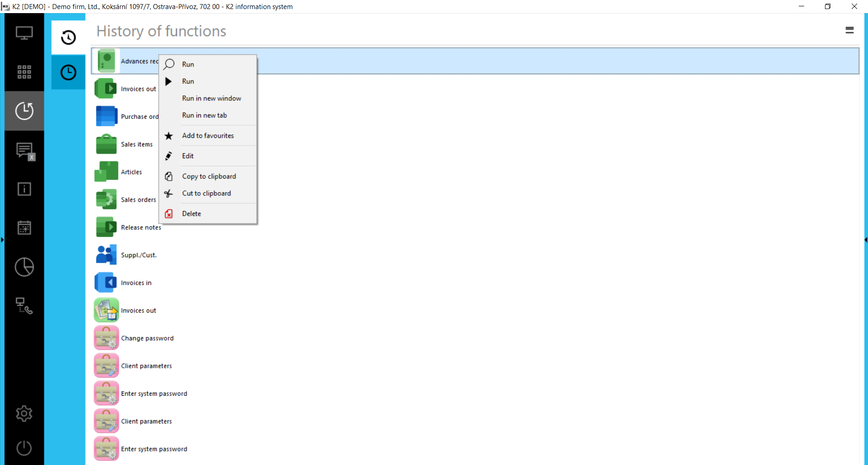This screenshot has width=868, height=465.
Task: Open the Sales items briefcase icon
Action: (x=106, y=144)
